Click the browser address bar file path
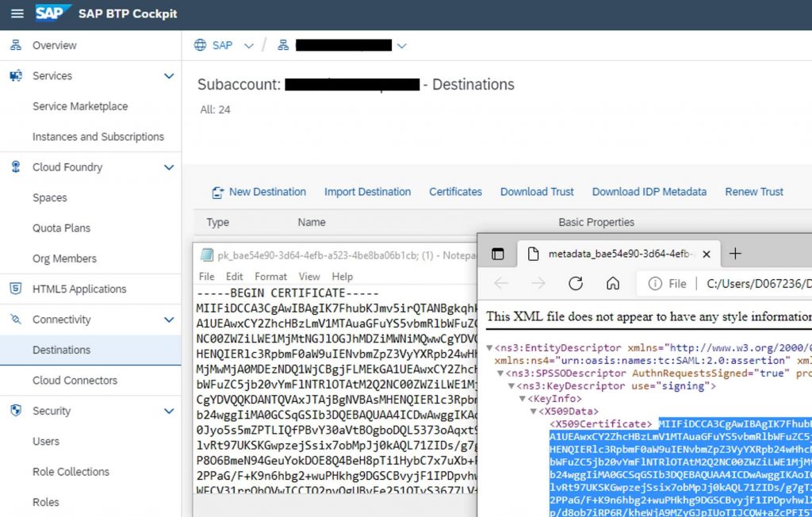This screenshot has height=517, width=812. (x=759, y=283)
